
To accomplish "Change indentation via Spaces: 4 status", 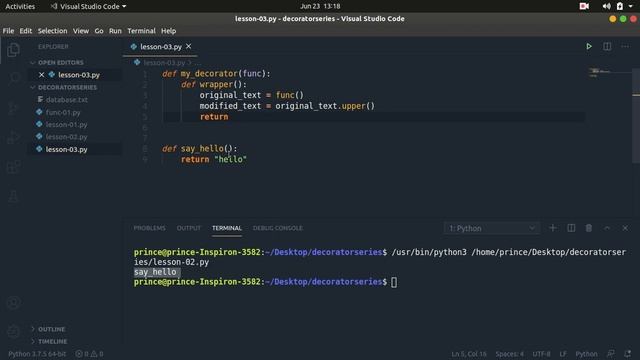I will 510,354.
